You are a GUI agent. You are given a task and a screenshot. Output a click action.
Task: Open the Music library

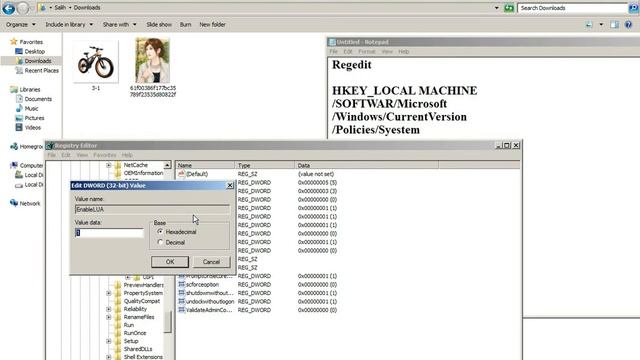pos(31,108)
